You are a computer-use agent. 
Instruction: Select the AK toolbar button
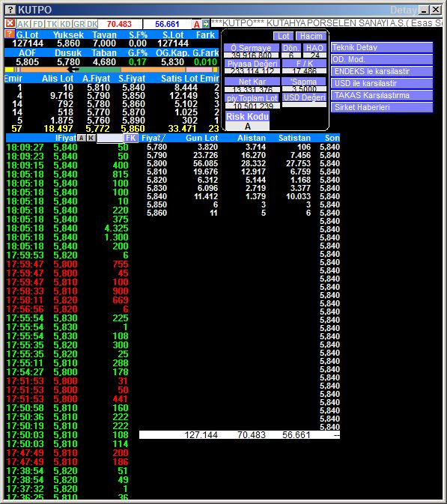pyautogui.click(x=23, y=24)
